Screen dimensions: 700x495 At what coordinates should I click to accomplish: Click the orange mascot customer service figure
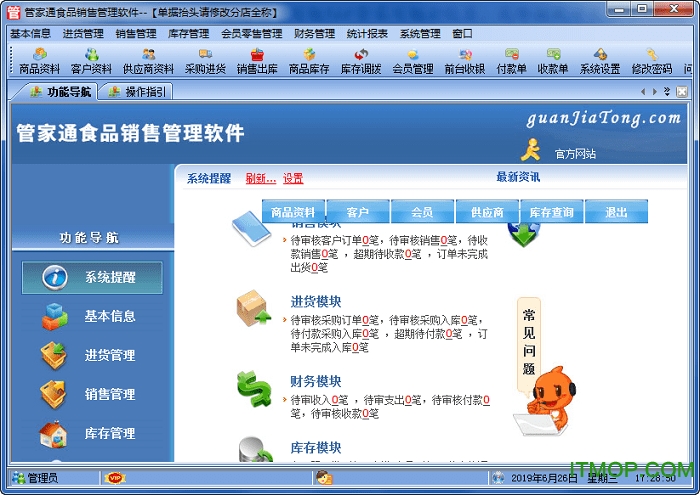coord(545,401)
